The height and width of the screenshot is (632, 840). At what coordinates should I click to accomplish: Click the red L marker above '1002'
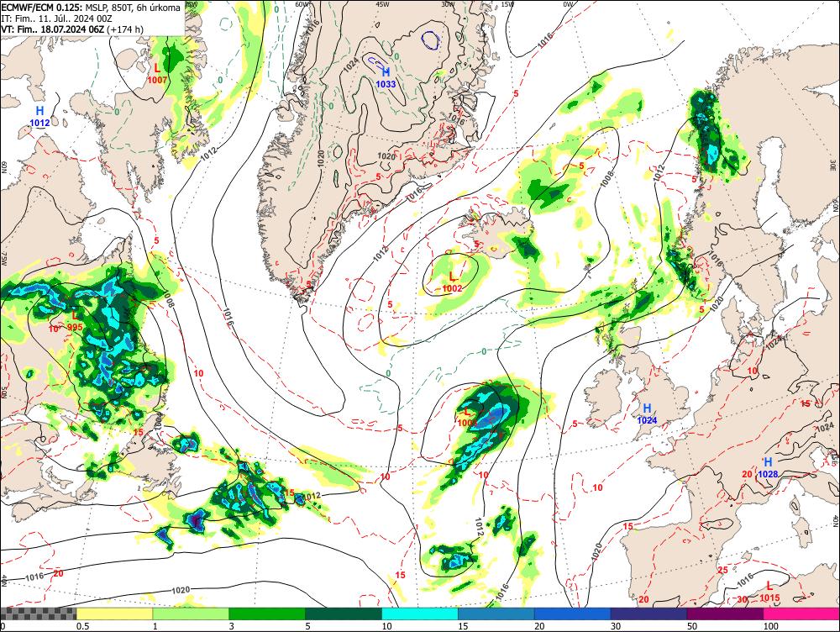click(453, 276)
